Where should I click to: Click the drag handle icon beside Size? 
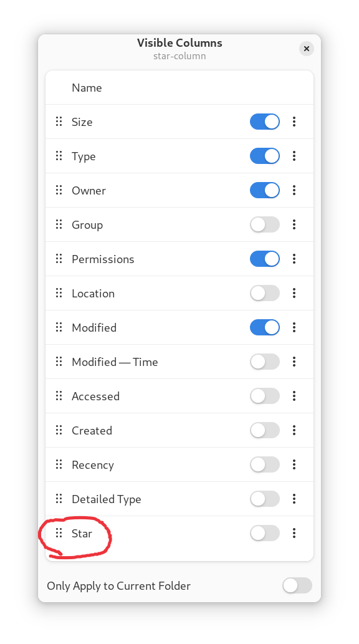pos(59,122)
